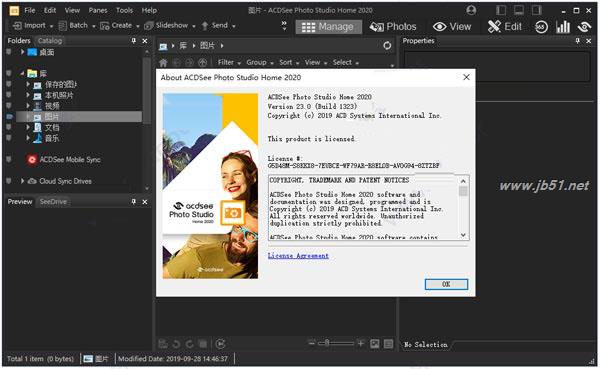Click OK in the About dialog

click(x=446, y=284)
